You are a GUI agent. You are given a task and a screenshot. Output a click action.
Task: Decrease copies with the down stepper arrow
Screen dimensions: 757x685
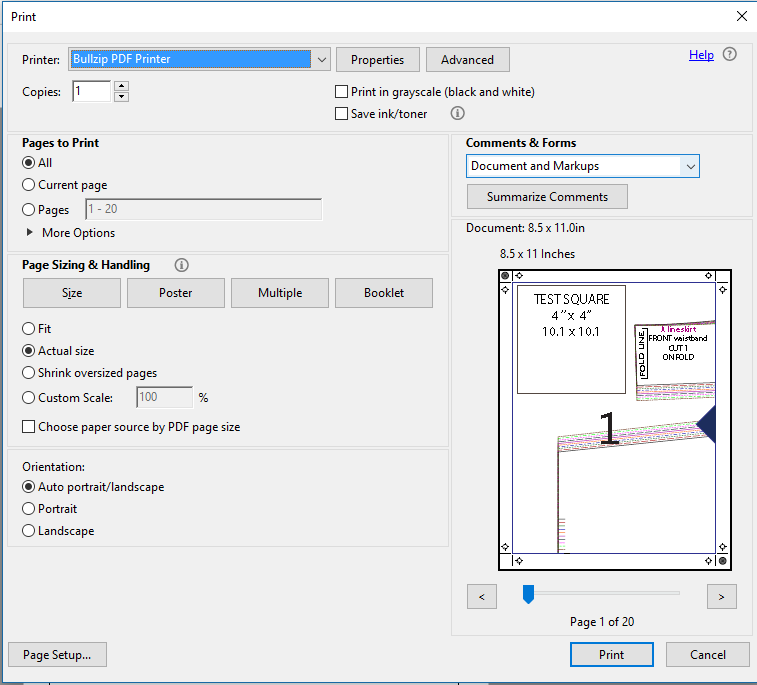[121, 97]
